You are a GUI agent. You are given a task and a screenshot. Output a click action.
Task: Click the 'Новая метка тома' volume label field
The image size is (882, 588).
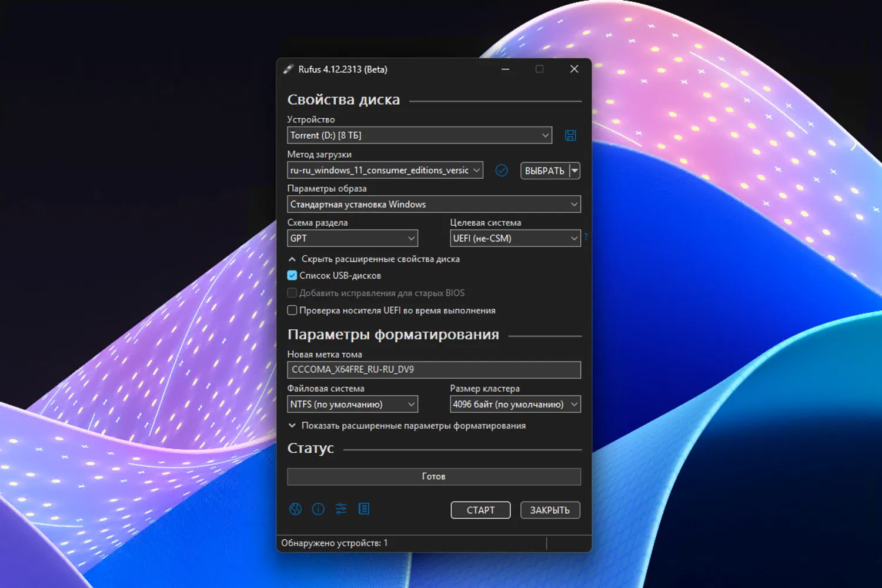click(434, 370)
